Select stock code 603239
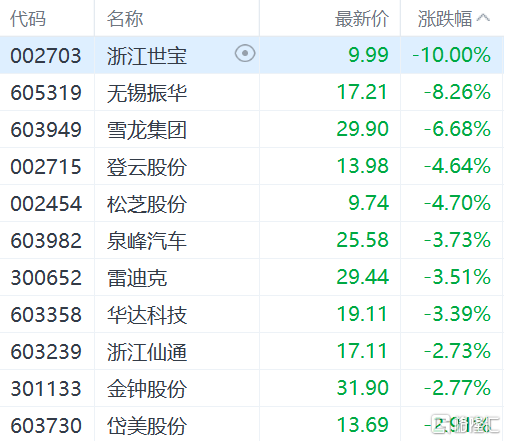The height and width of the screenshot is (441, 506). [46, 351]
